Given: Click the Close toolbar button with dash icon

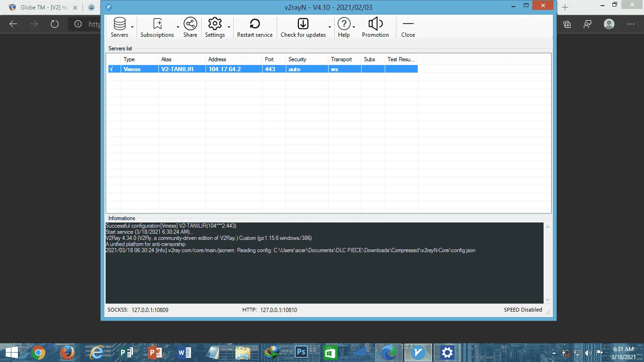Looking at the screenshot, I should [408, 27].
